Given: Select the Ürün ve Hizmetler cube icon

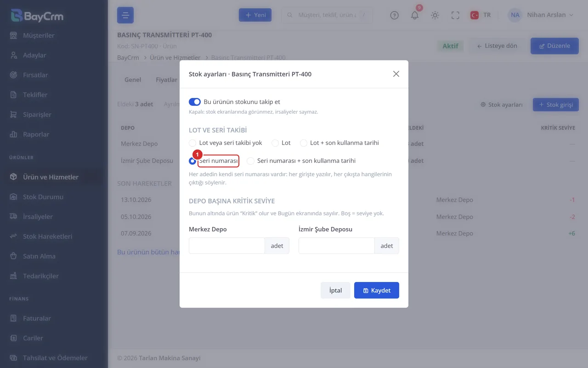Looking at the screenshot, I should (14, 177).
